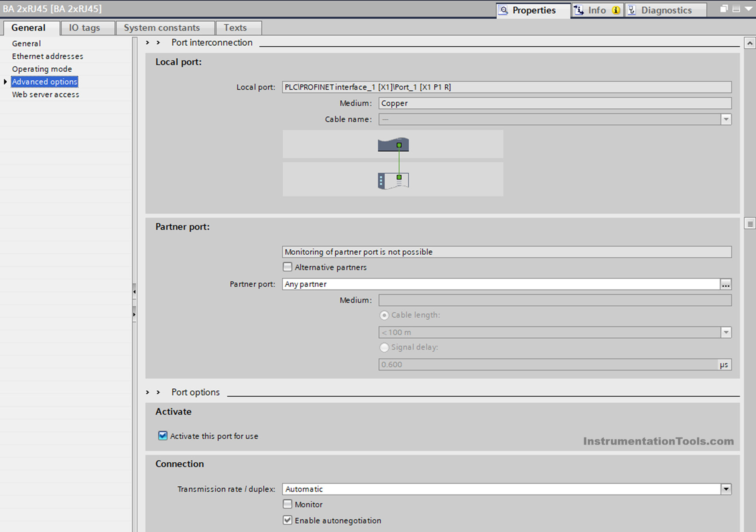
Task: Collapse the Port interconnection section chevrons
Action: point(153,43)
